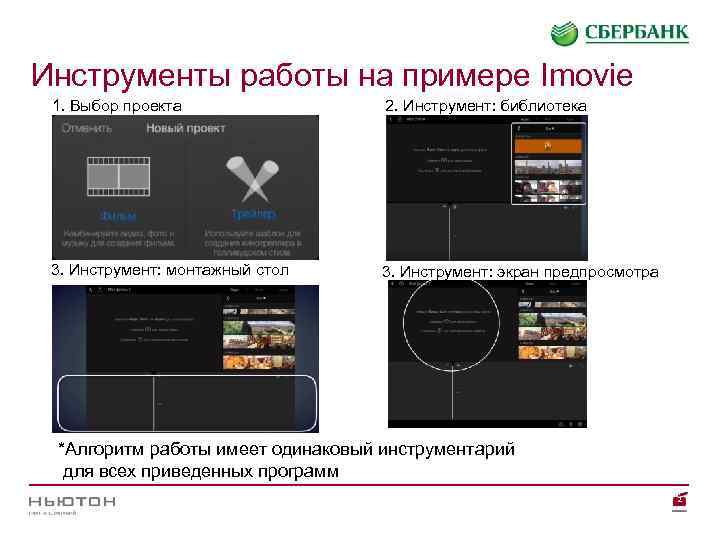Screen dimensions: 720x540
Task: Click the footnote about Алгоритм работы
Action: 287,460
